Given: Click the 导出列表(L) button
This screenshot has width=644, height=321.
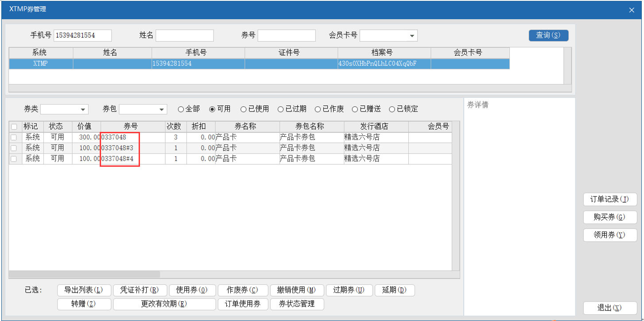Looking at the screenshot, I should point(84,290).
